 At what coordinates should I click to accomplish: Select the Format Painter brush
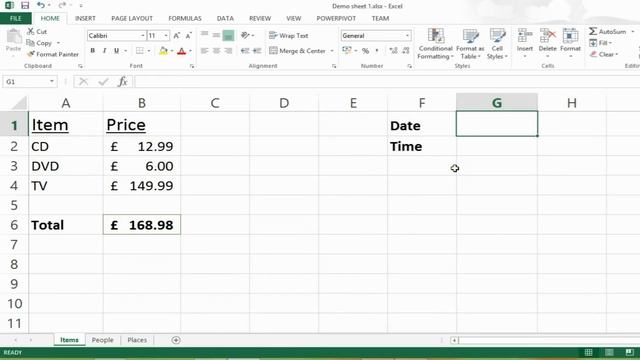point(31,54)
